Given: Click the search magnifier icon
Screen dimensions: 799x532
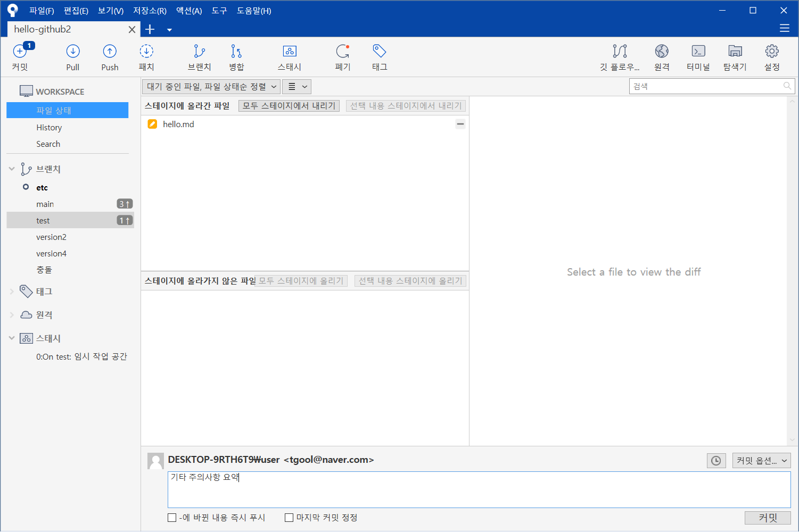Looking at the screenshot, I should [x=787, y=86].
